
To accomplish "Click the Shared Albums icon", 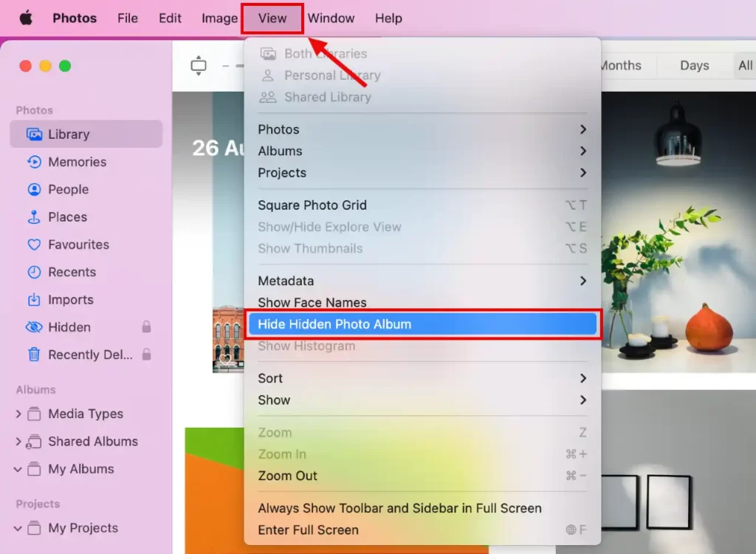I will click(x=33, y=441).
